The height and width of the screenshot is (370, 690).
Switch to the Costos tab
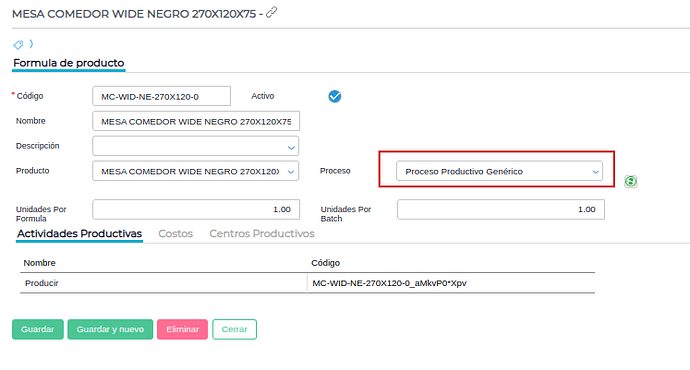176,234
